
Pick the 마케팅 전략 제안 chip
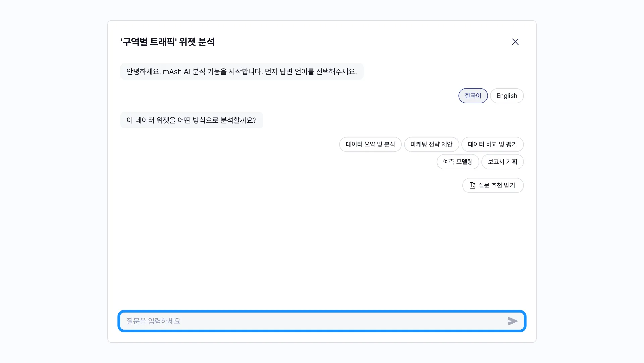click(431, 144)
